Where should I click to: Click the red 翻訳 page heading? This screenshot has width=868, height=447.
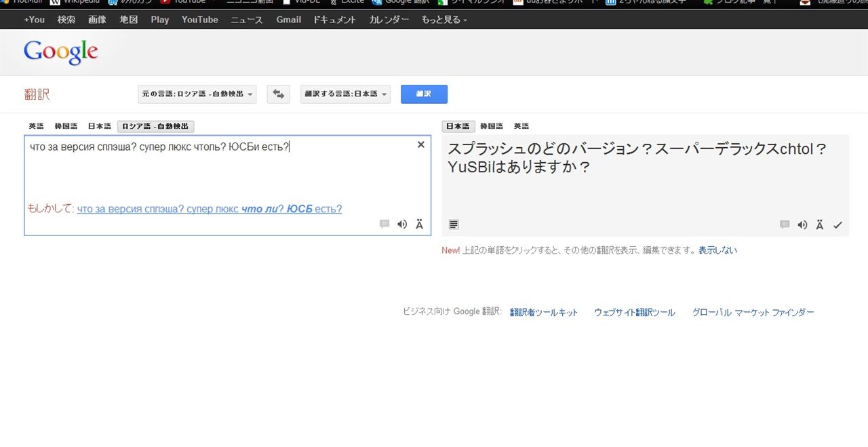(37, 94)
